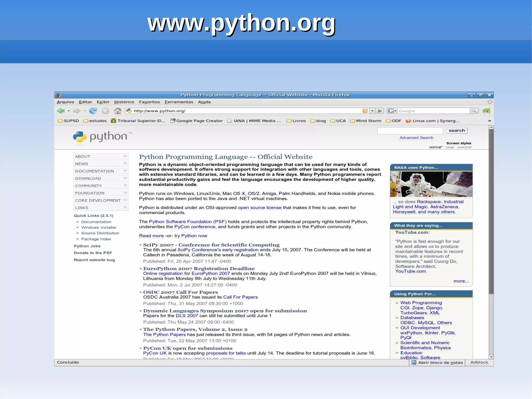Screen dimensions: 532x399
Task: Open the blog bookmarks folder
Action: click(x=318, y=121)
